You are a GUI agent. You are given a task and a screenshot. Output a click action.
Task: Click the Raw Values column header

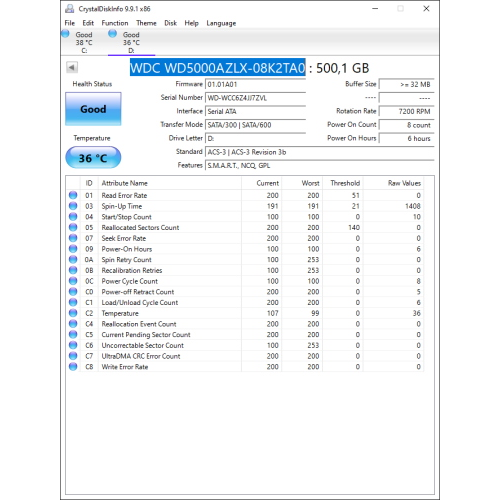(x=394, y=183)
